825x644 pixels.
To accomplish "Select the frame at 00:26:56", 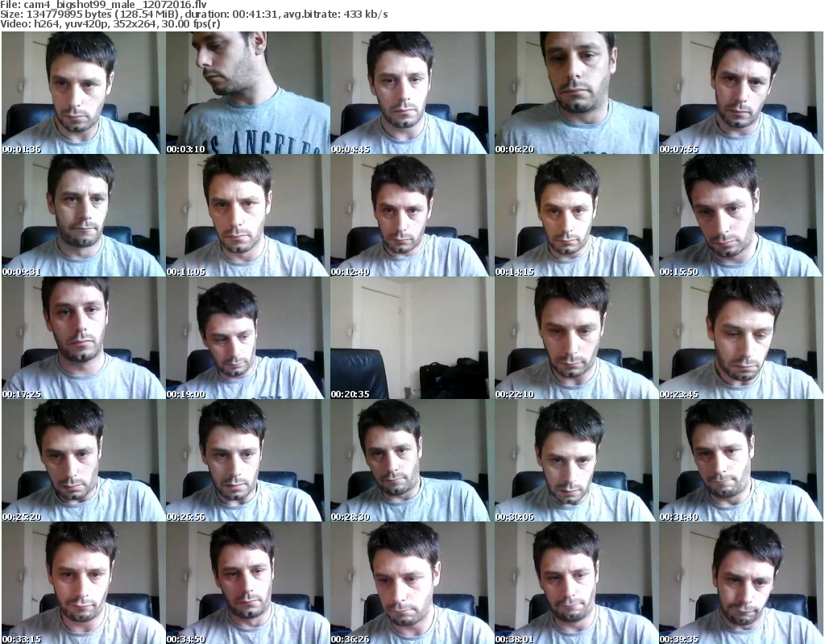I will pos(248,461).
